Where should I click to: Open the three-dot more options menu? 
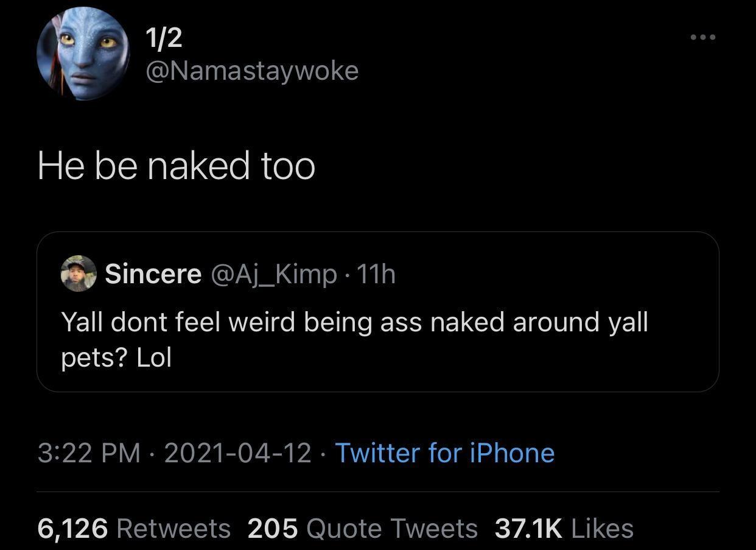tap(704, 38)
